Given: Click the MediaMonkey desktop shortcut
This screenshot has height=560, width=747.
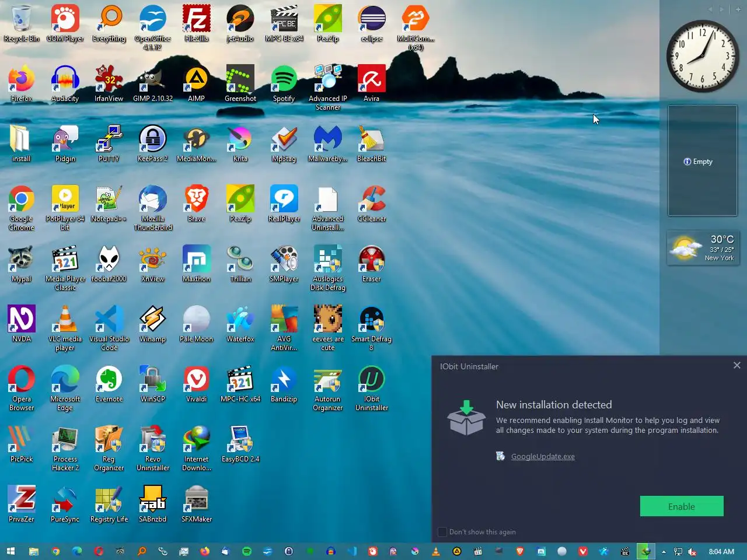Looking at the screenshot, I should [197, 144].
